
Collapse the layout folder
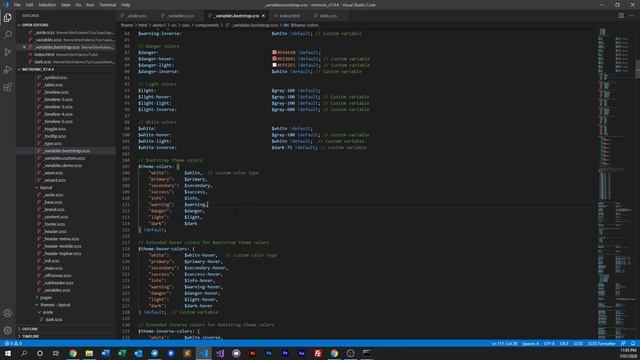(x=46, y=187)
